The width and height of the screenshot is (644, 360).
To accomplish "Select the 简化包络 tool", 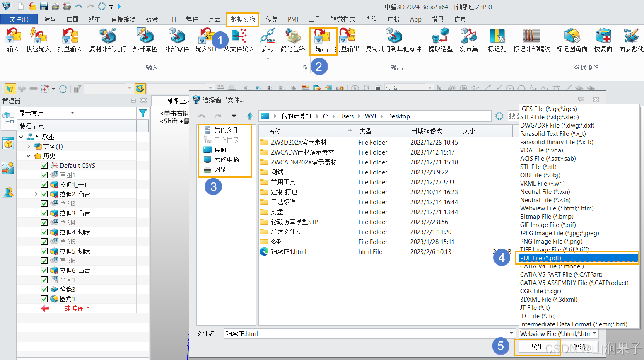I will (x=293, y=40).
